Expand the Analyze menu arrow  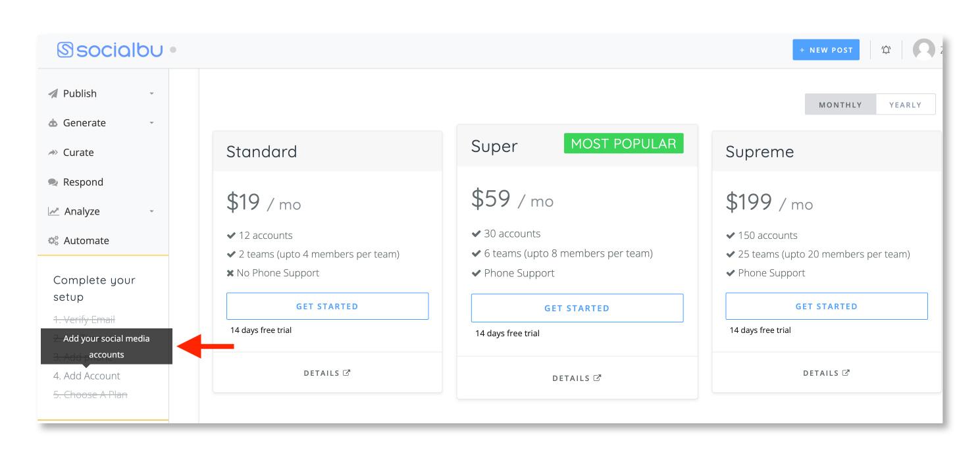(x=151, y=212)
